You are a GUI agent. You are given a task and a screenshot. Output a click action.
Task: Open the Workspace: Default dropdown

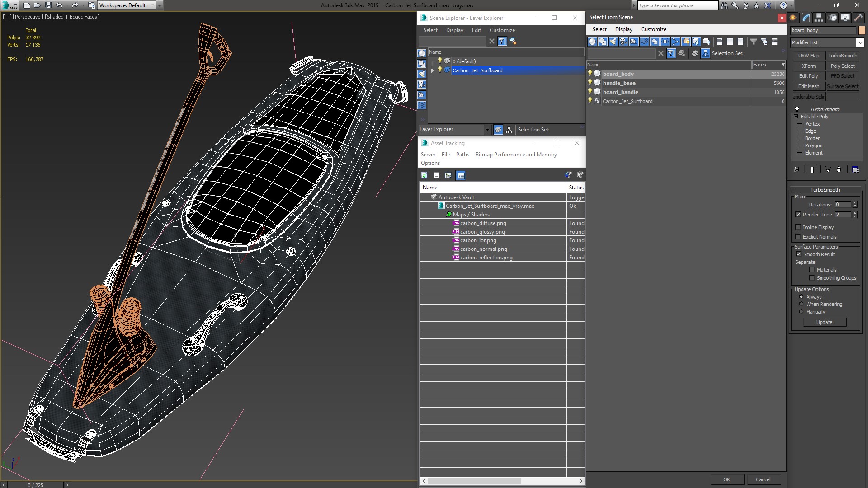(x=152, y=5)
